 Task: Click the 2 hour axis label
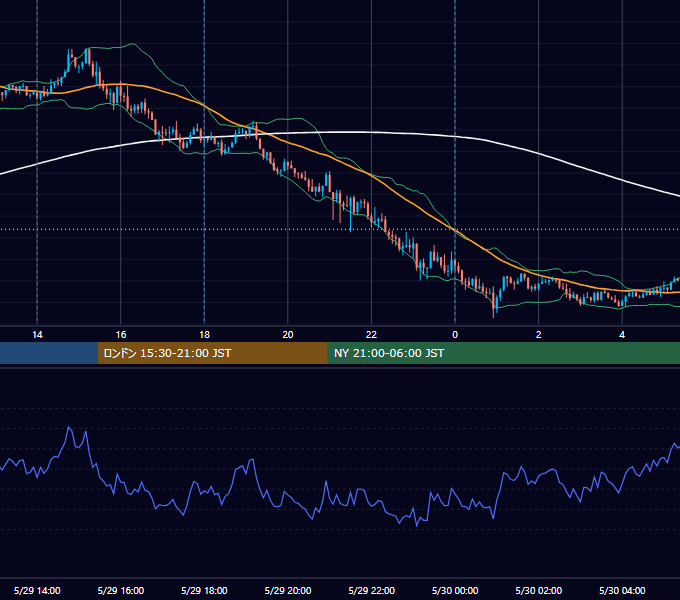pos(539,335)
